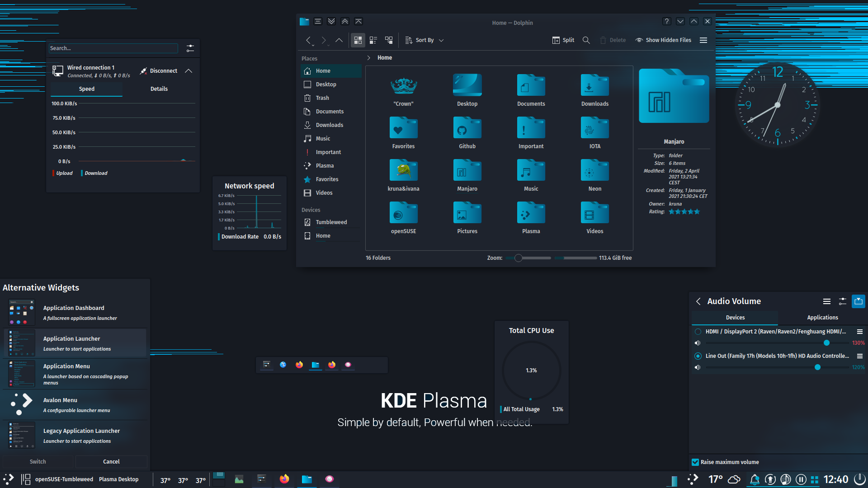Toggle Split view in Dolphin
This screenshot has width=868, height=488.
coord(563,40)
